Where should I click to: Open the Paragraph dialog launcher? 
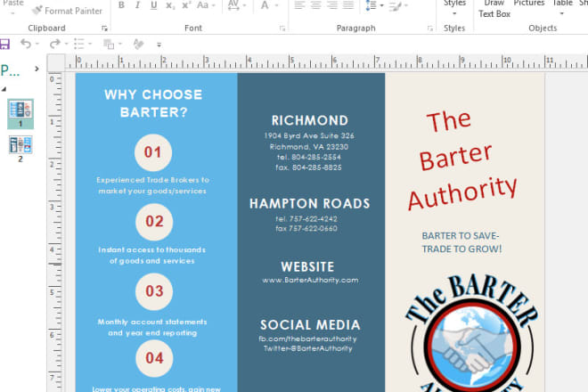(429, 29)
